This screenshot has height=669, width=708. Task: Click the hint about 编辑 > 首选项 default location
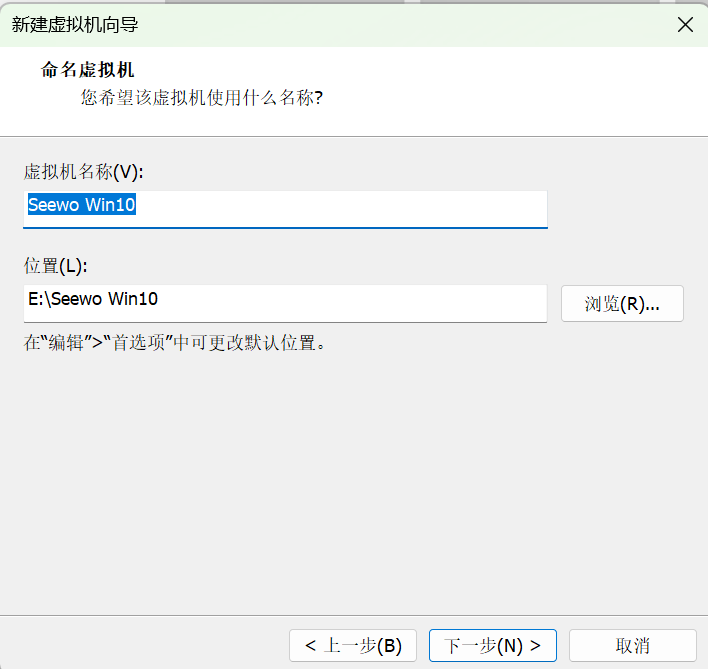point(175,343)
